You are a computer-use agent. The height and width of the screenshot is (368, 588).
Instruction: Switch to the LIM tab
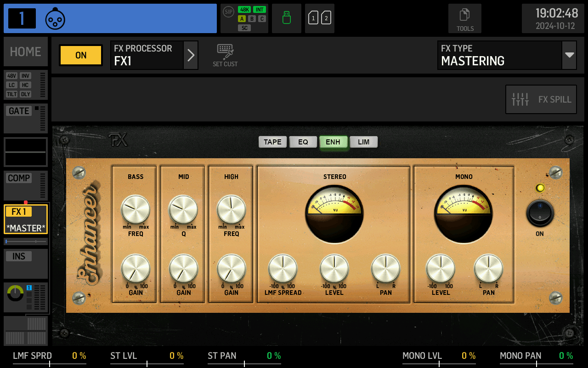[364, 142]
